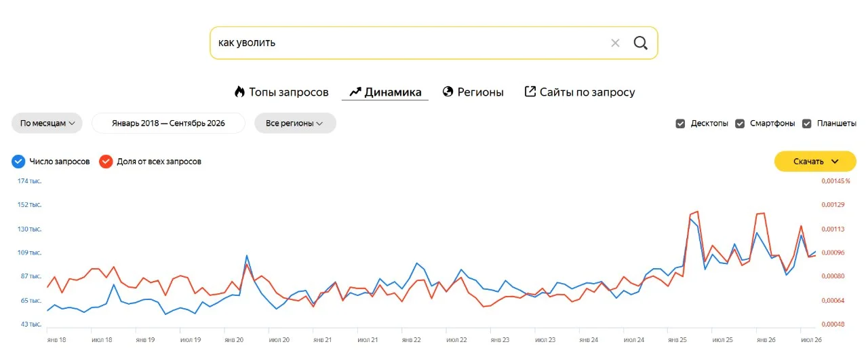Image resolution: width=868 pixels, height=355 pixels.
Task: Toggle the Планшеты checkbox
Action: point(807,124)
